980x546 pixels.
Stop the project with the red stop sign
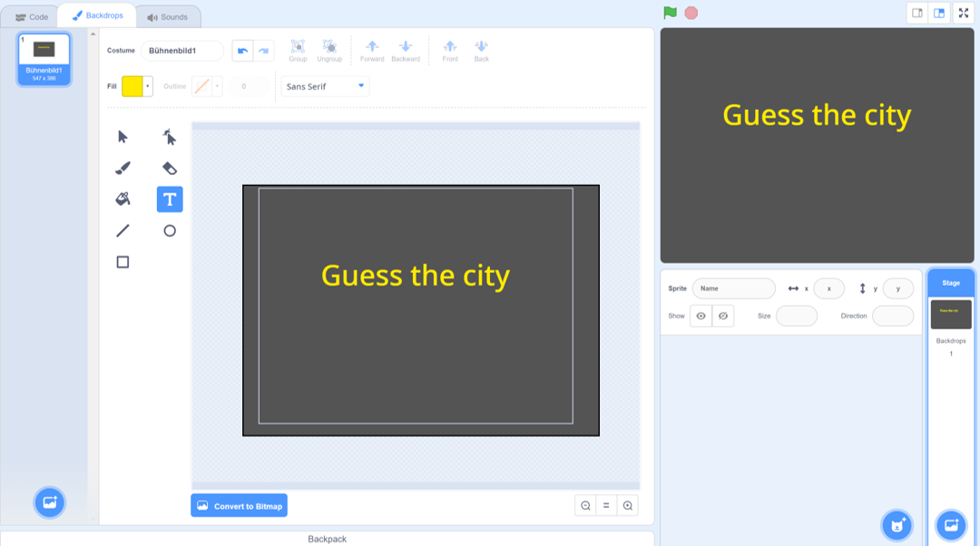tap(690, 13)
